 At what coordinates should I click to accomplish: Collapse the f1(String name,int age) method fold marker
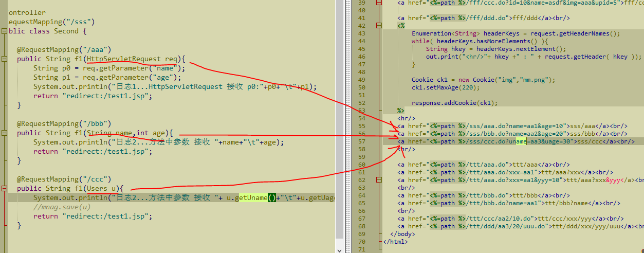pyautogui.click(x=4, y=133)
